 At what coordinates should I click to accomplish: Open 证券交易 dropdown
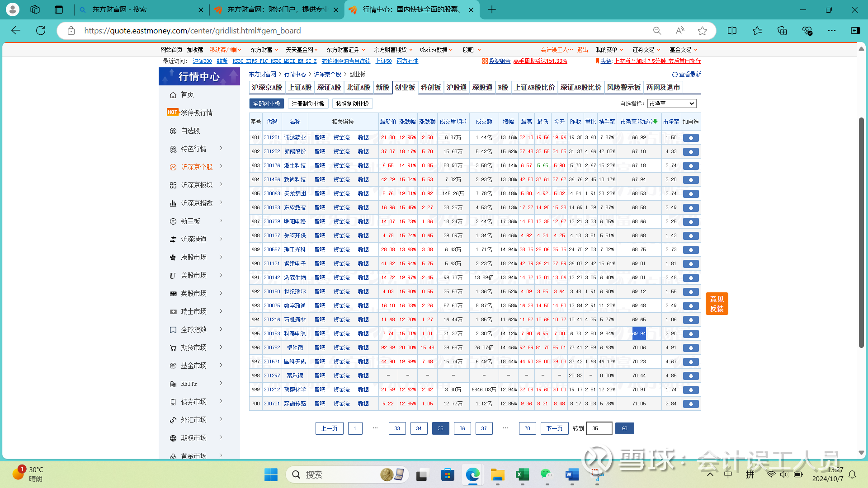(646, 50)
